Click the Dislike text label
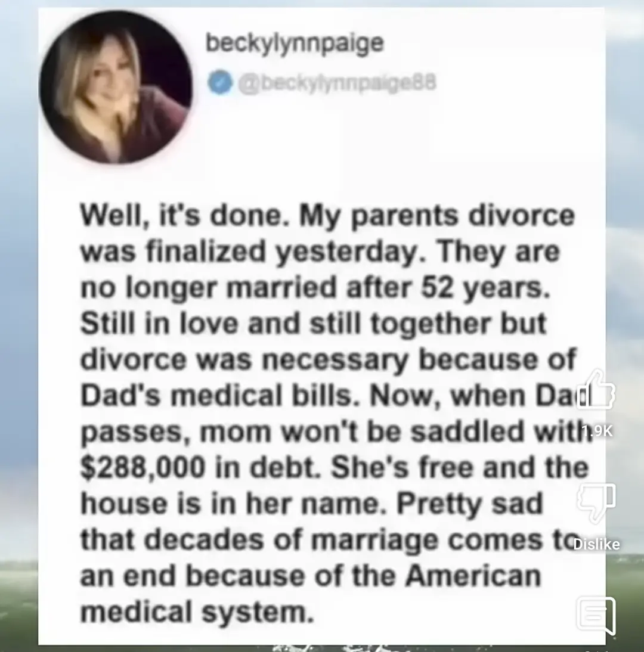This screenshot has height=652, width=644. tap(596, 544)
